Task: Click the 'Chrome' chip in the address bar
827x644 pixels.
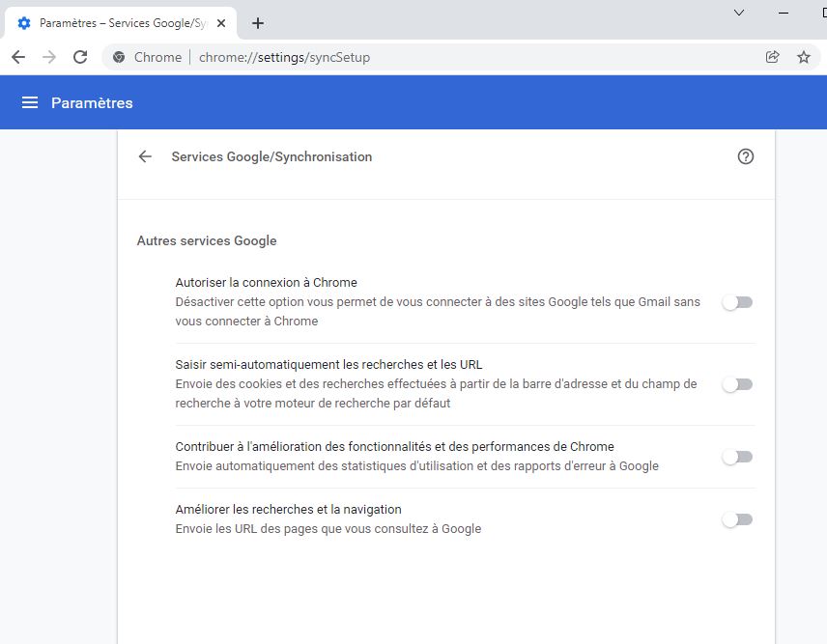Action: tap(157, 57)
